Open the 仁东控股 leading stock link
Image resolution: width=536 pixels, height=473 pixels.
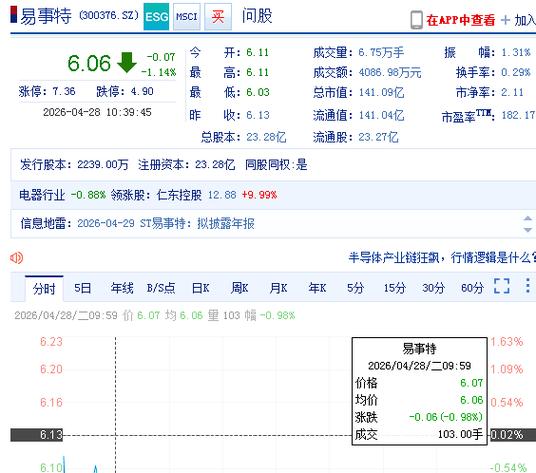[x=179, y=195]
